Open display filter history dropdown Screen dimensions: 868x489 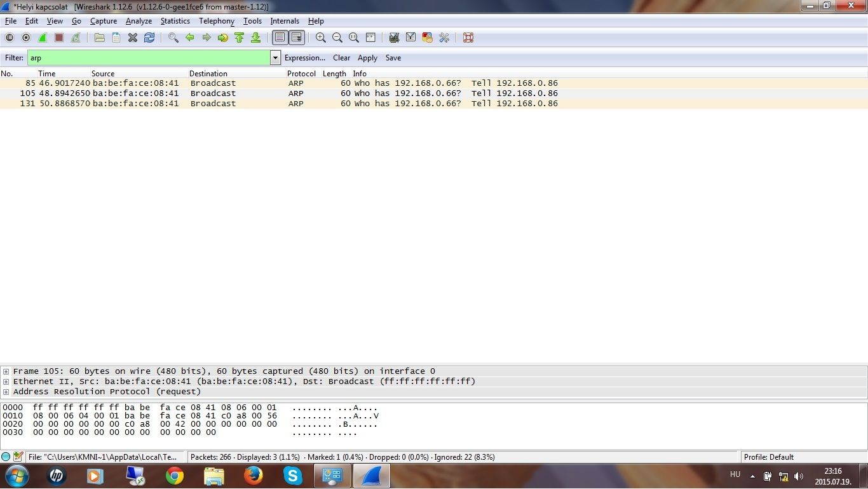point(275,58)
